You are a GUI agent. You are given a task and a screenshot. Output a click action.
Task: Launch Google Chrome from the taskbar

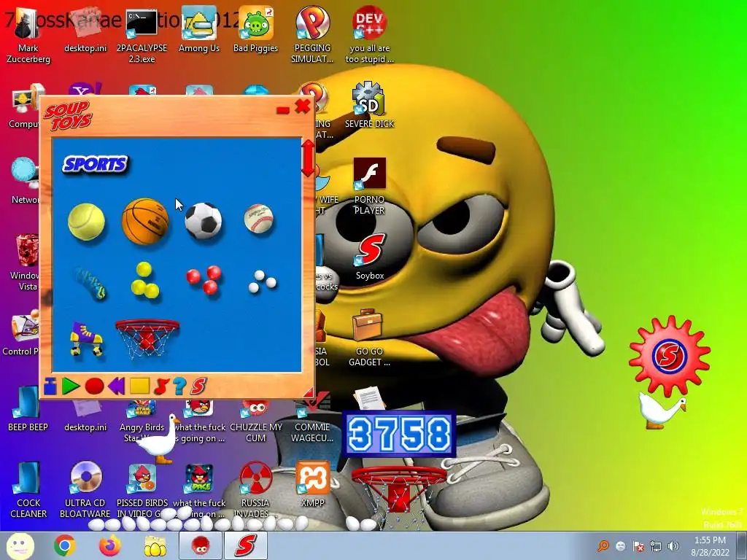click(x=65, y=545)
